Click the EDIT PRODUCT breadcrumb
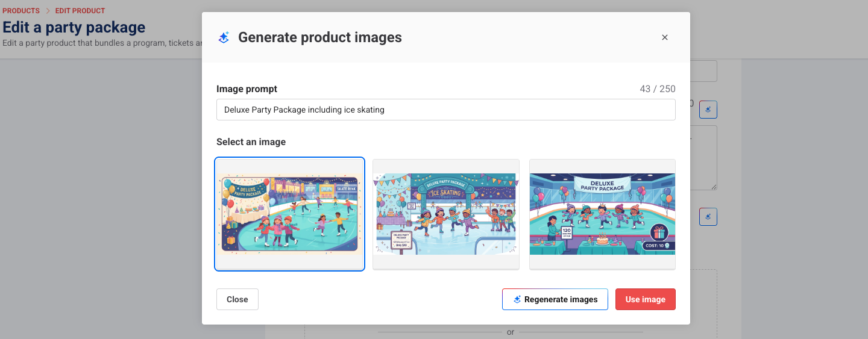Viewport: 868px width, 339px height. pos(80,11)
